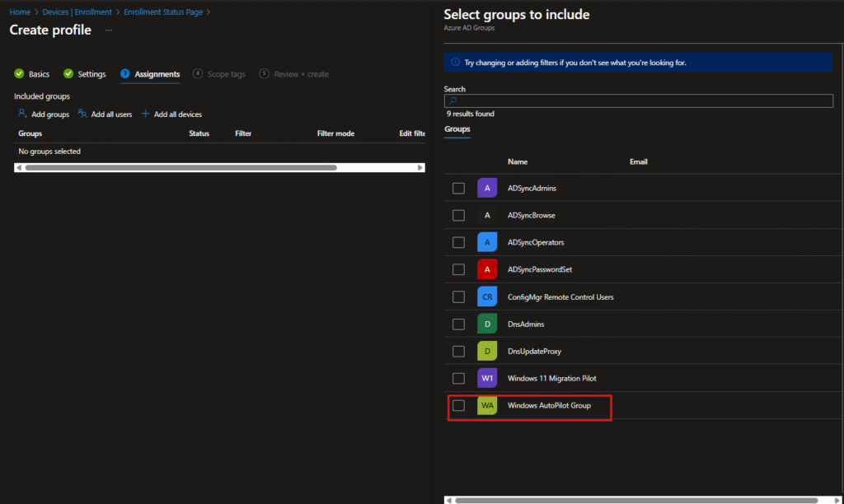Check the Windows AutoPilot Group checkbox

coord(458,405)
